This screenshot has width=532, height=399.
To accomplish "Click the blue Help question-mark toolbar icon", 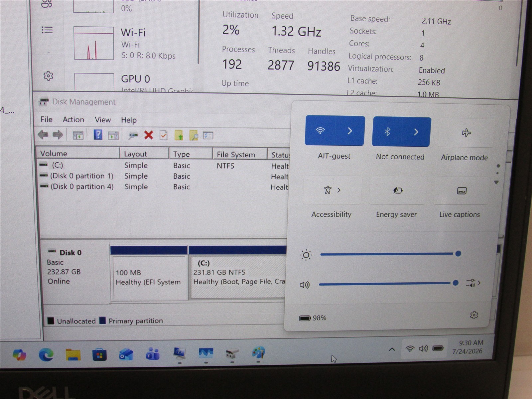I will pyautogui.click(x=98, y=135).
